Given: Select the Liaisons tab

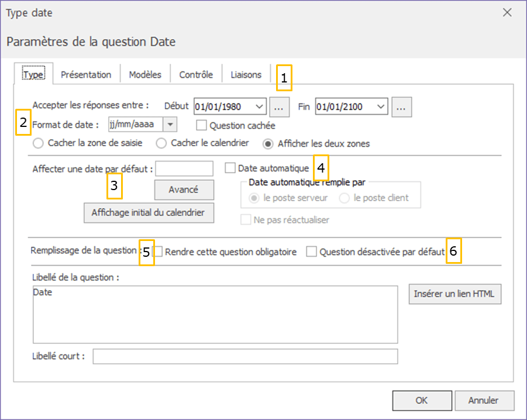Looking at the screenshot, I should (246, 75).
